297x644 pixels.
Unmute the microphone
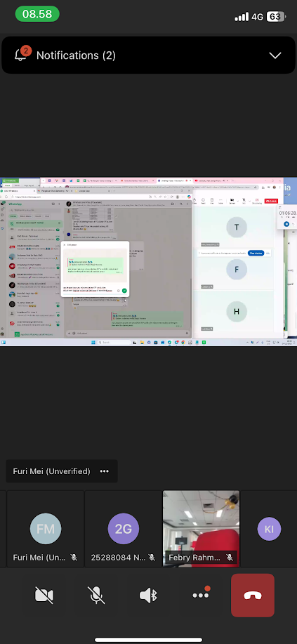click(x=96, y=595)
